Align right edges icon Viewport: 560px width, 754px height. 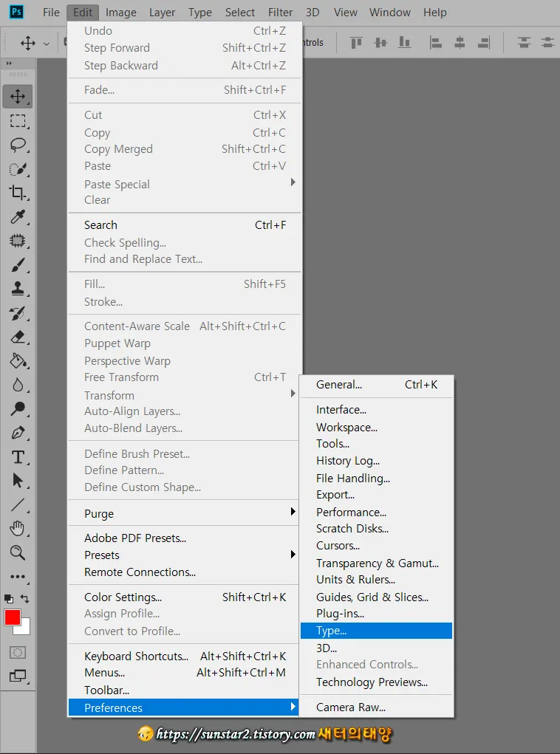coord(483,43)
